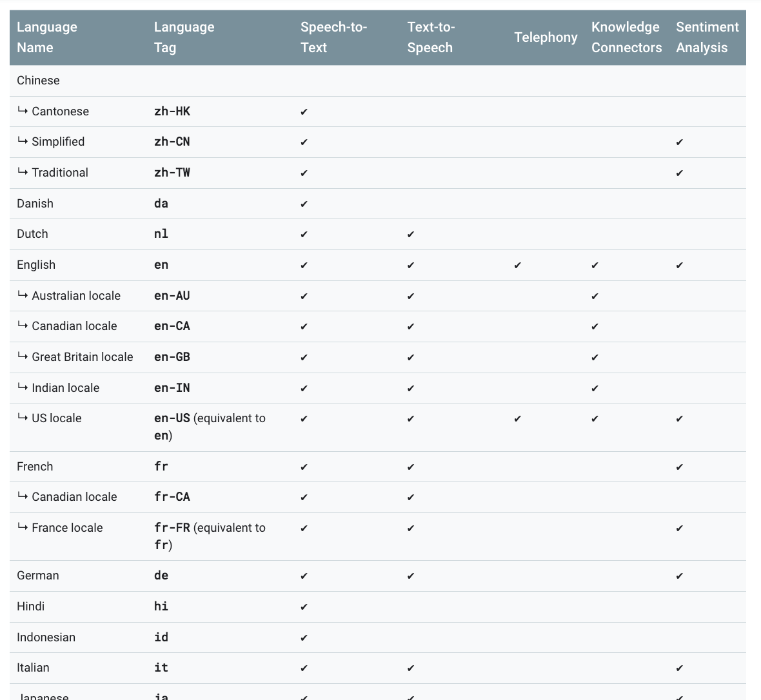Click the Text-to-Speech checkmark for Dutch

(x=410, y=234)
